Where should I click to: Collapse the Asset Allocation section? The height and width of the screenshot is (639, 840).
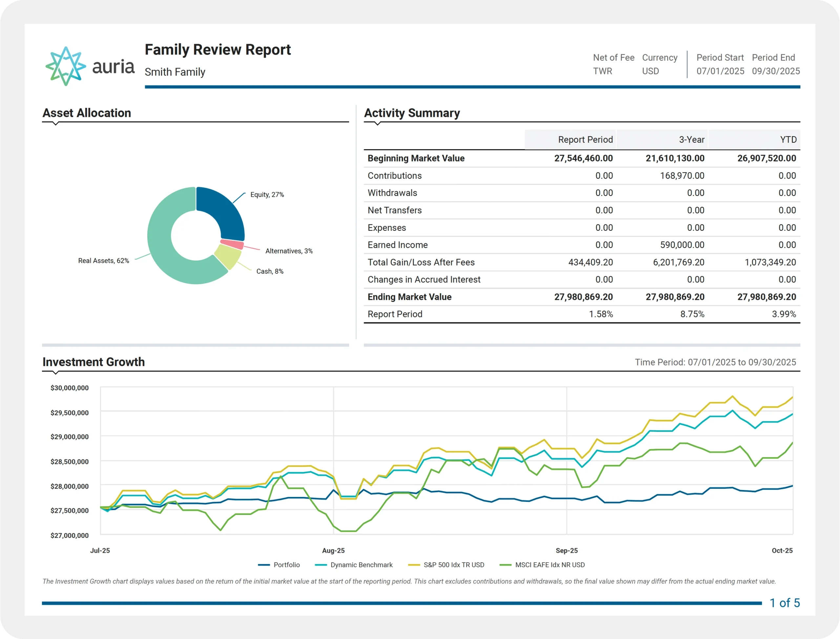[x=56, y=124]
